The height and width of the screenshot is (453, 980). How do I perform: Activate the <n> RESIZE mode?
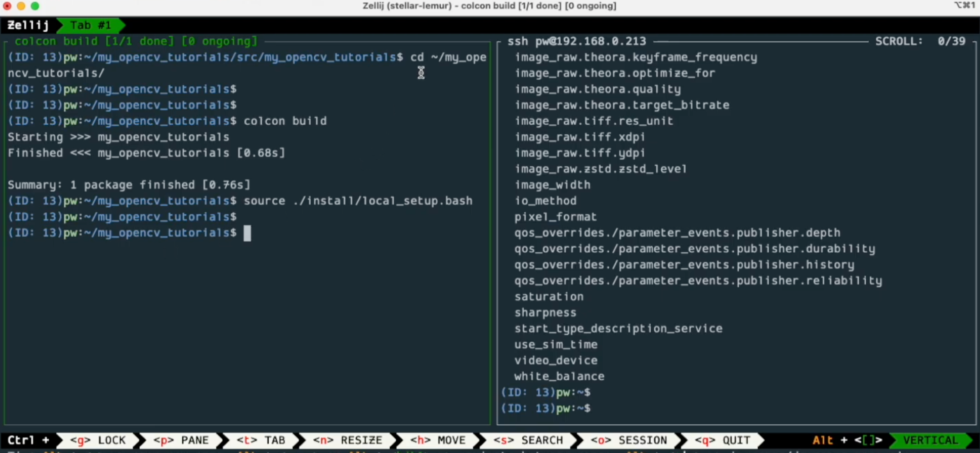pos(347,440)
